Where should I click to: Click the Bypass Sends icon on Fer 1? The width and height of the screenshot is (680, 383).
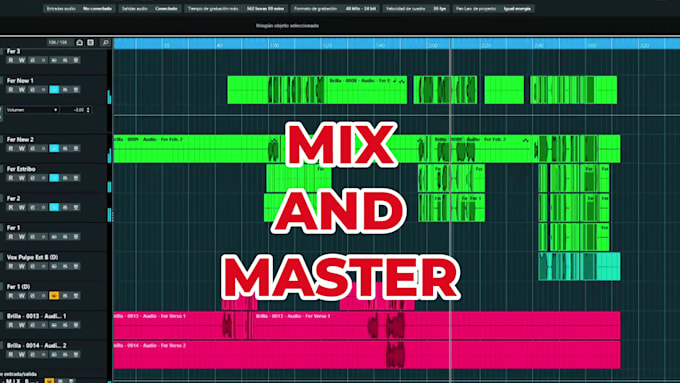pyautogui.click(x=76, y=237)
